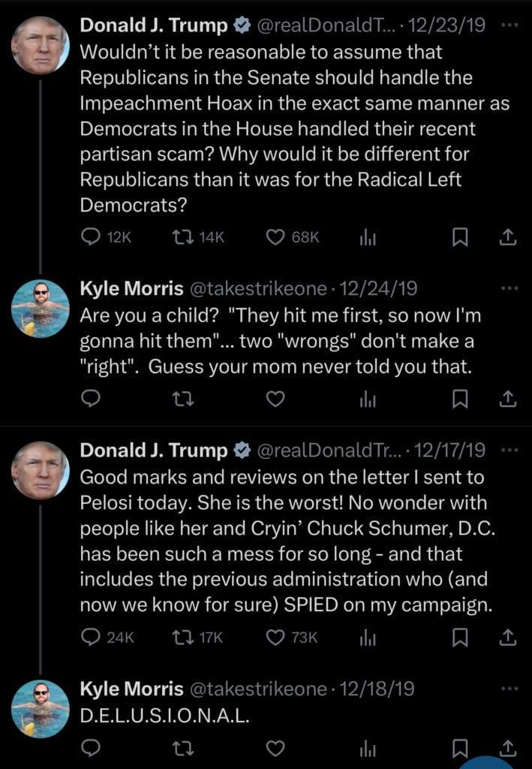532x769 pixels.
Task: View analytics of the Impeachment Hoax tweet
Action: [x=367, y=237]
